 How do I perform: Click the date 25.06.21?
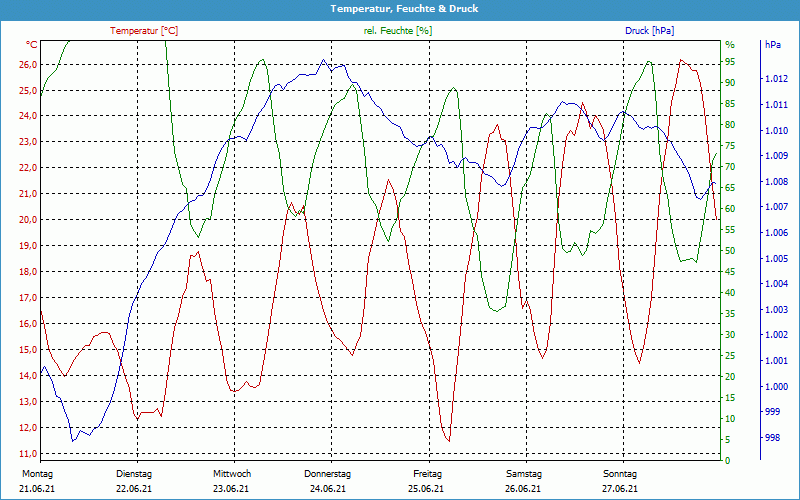point(426,489)
